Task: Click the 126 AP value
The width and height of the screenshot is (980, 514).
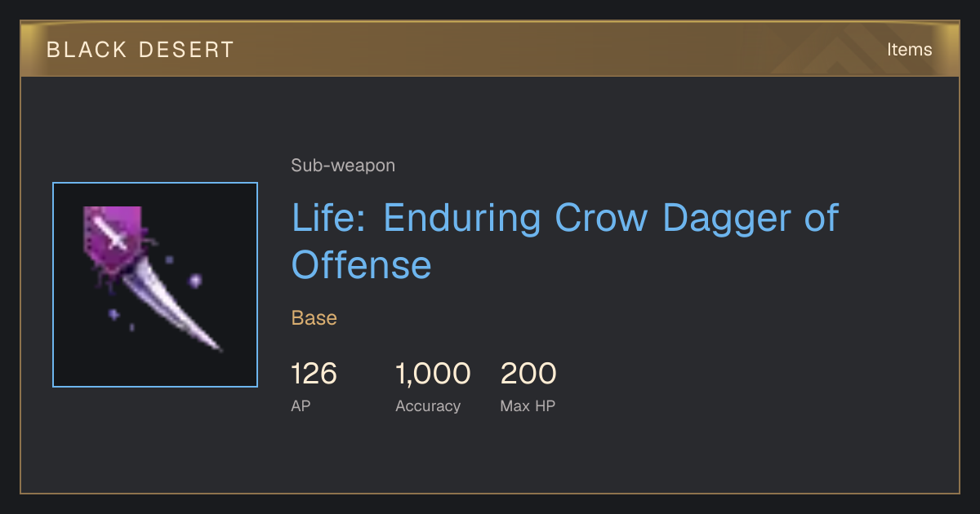Action: coord(314,374)
